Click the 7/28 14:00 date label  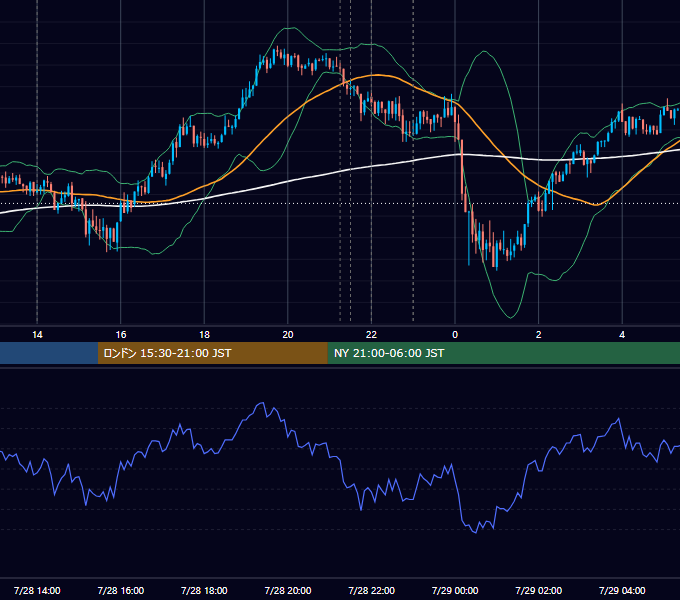click(37, 590)
